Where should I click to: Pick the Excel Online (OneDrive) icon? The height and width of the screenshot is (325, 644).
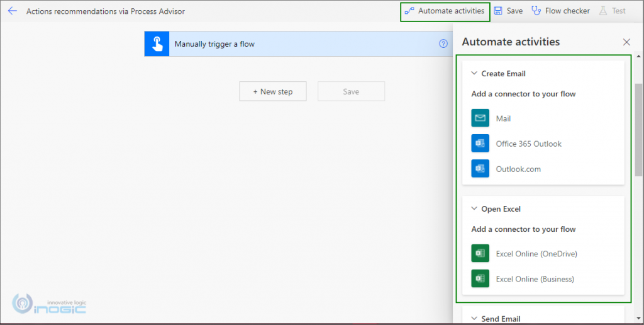coord(480,254)
